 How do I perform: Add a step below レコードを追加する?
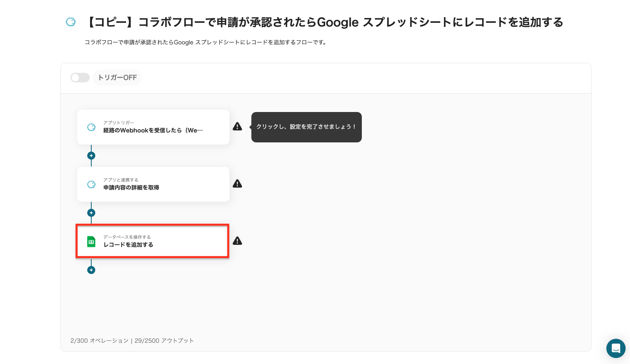click(91, 270)
